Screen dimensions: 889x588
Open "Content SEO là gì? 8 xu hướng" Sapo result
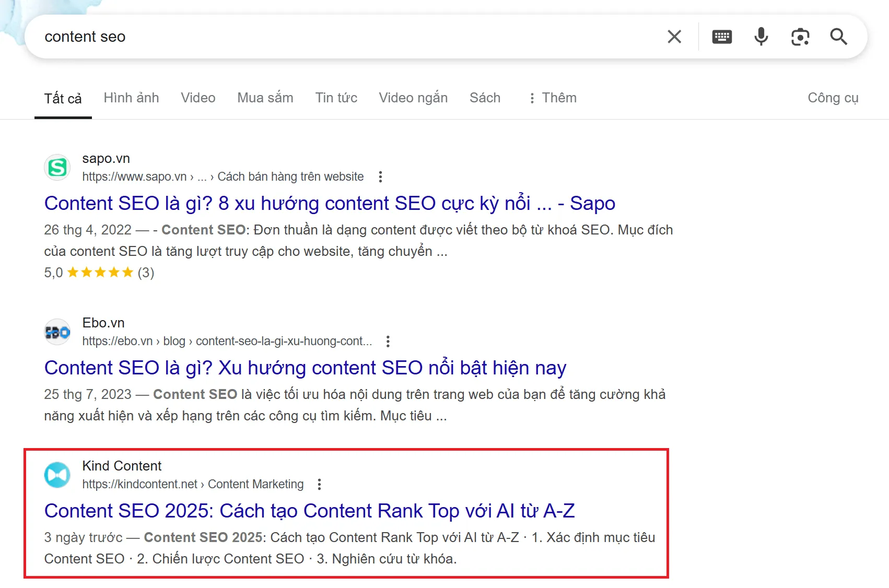[330, 203]
